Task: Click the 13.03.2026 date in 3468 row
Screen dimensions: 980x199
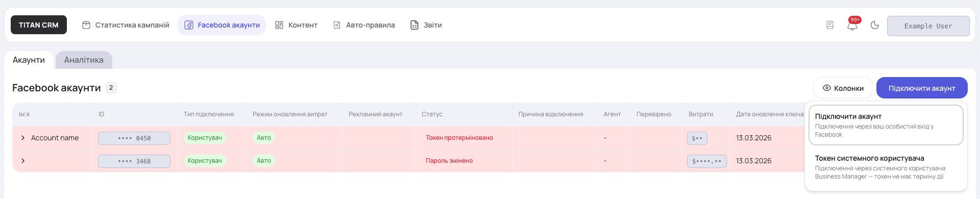Action: click(754, 161)
